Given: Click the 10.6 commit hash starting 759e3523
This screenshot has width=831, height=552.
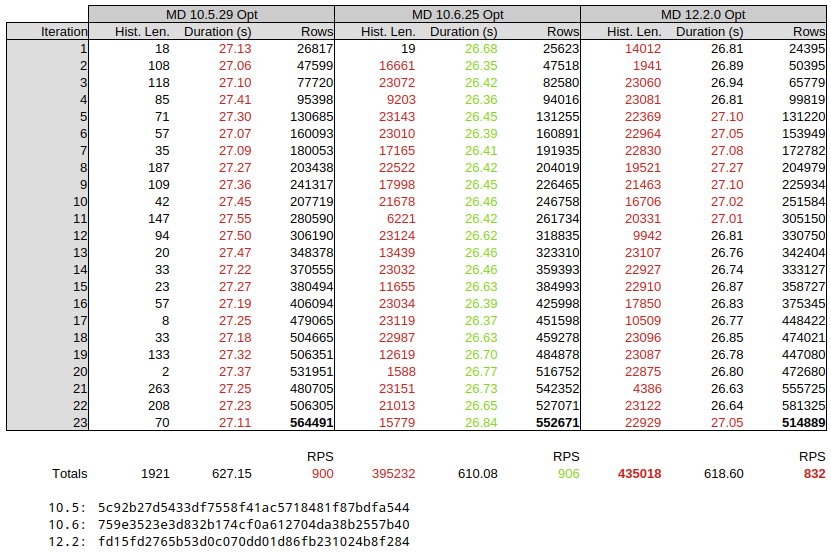Looking at the screenshot, I should [253, 524].
